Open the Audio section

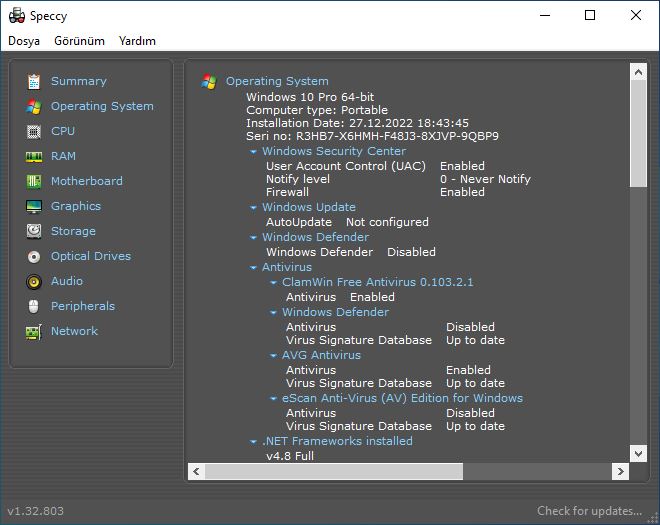67,281
